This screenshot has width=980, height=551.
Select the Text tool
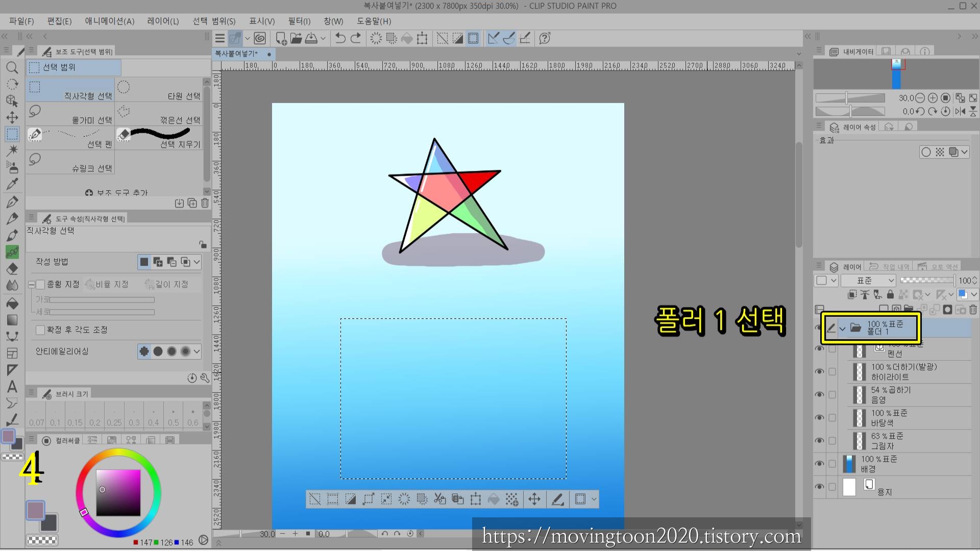pyautogui.click(x=12, y=387)
